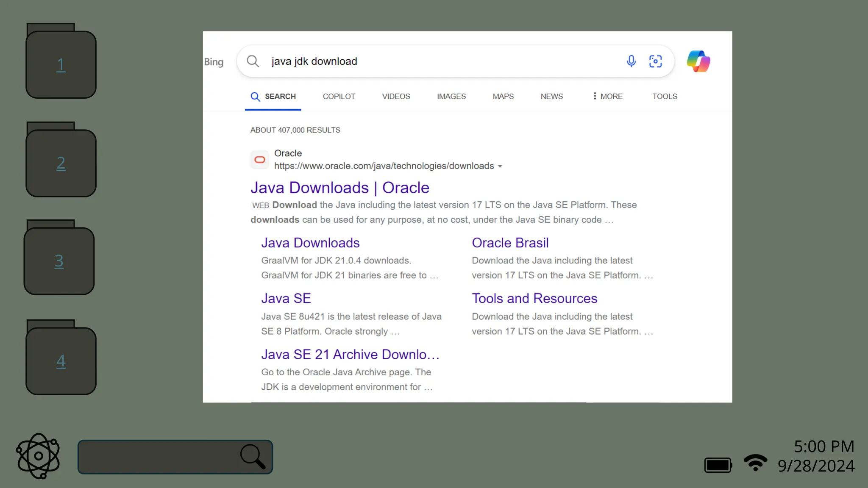Check the Wi-Fi status icon
The height and width of the screenshot is (488, 868).
(x=755, y=463)
